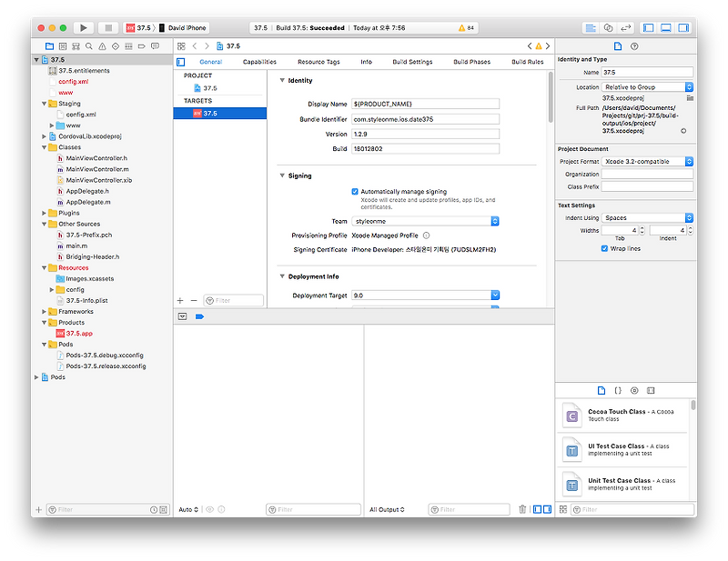728x561 pixels.
Task: Open the Project navigator folder icon
Action: coord(49,46)
